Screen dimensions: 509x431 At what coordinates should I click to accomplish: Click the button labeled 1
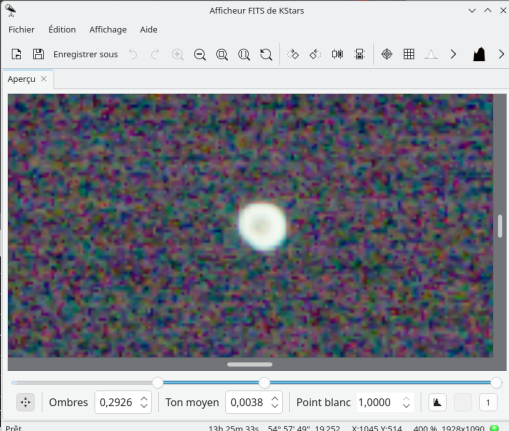click(488, 402)
